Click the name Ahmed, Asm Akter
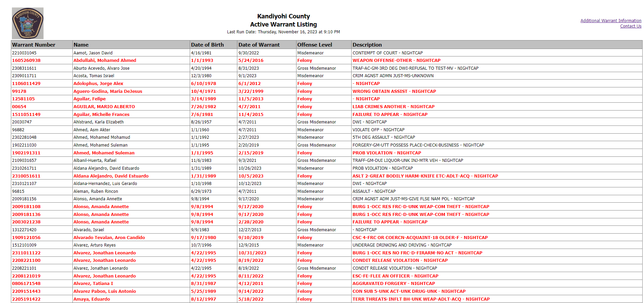 pos(92,130)
